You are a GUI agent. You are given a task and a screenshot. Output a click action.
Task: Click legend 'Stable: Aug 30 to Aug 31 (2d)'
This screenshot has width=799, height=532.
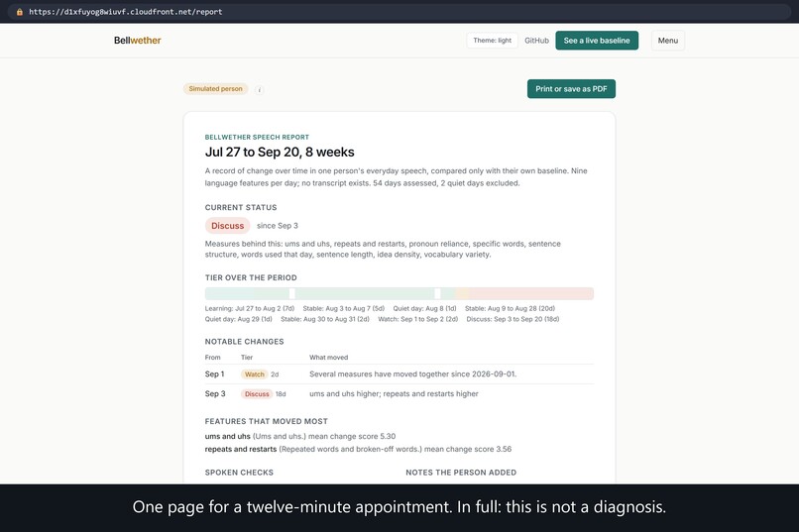[324, 319]
